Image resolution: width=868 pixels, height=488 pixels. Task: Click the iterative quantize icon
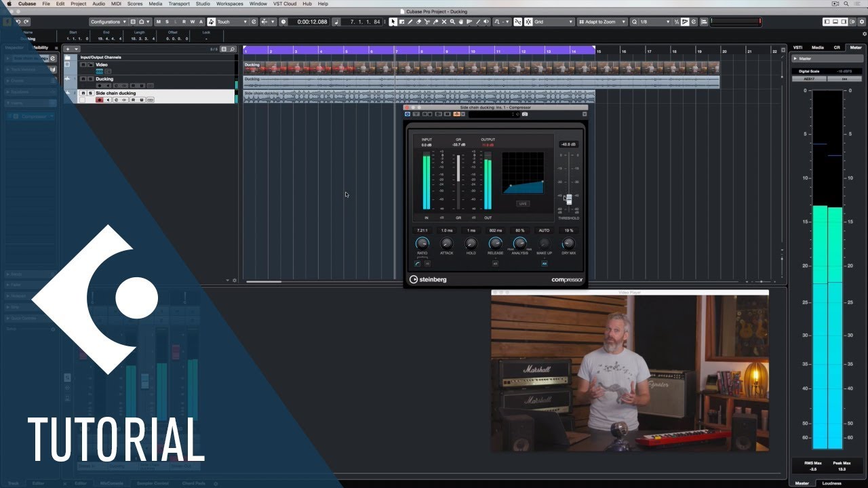tap(677, 22)
